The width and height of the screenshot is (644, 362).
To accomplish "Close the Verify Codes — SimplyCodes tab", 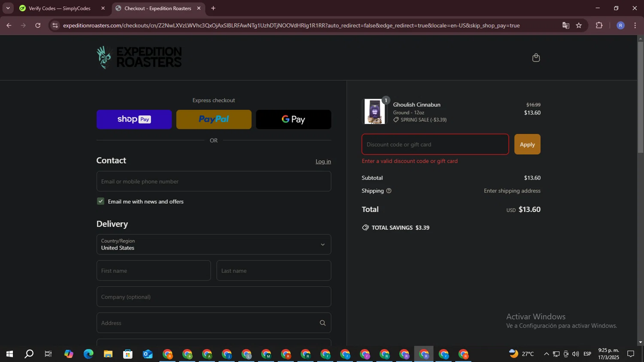I will click(103, 8).
